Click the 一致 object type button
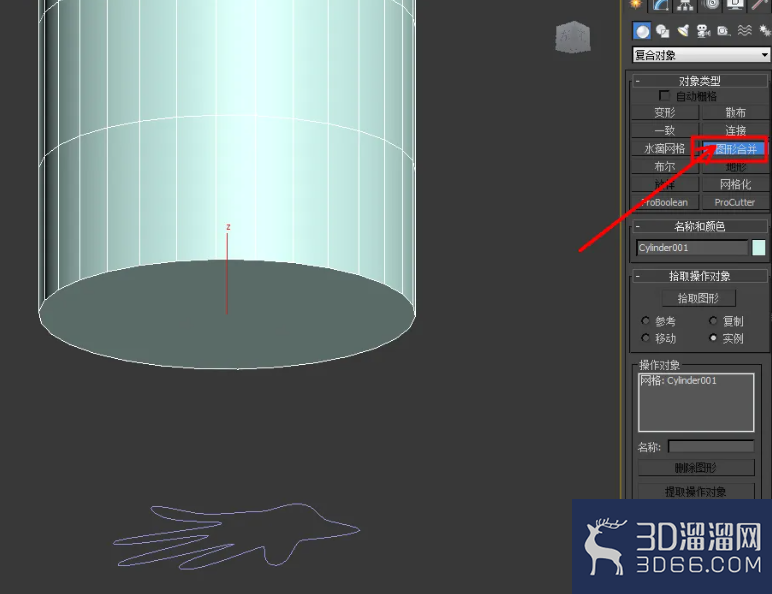The height and width of the screenshot is (594, 772). pyautogui.click(x=665, y=130)
